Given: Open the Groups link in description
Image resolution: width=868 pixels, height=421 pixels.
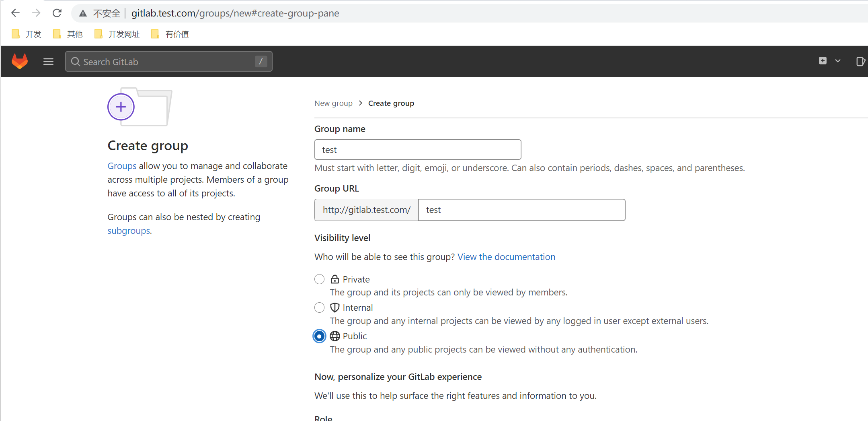Looking at the screenshot, I should [122, 166].
